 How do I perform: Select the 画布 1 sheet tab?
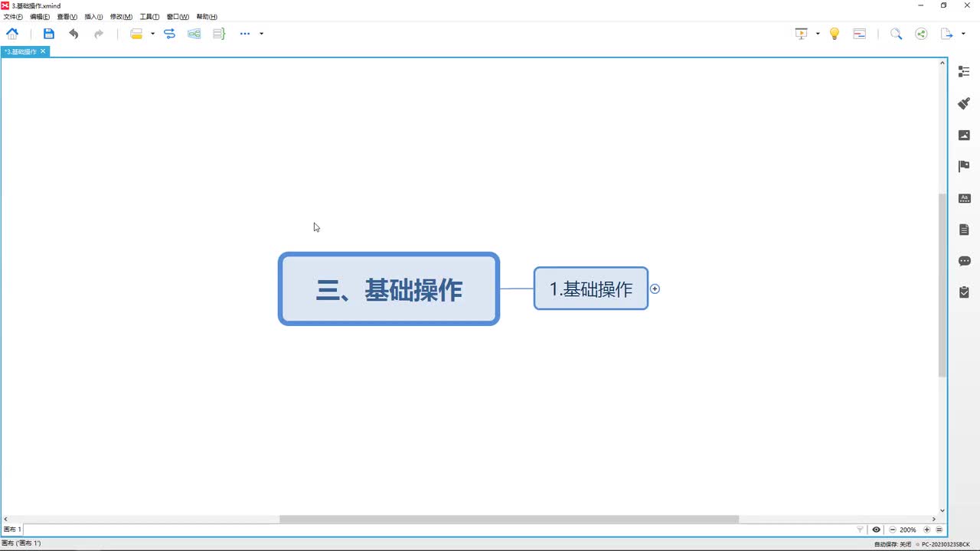pos(13,530)
